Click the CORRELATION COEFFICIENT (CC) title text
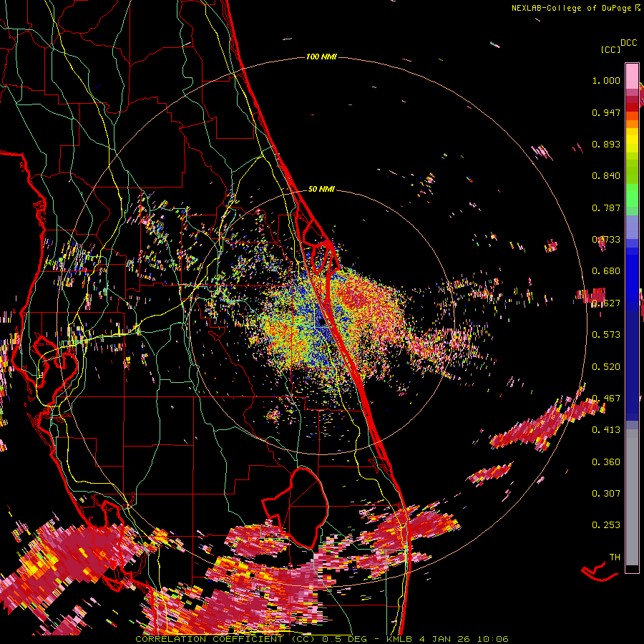644x644 pixels. pyautogui.click(x=225, y=639)
